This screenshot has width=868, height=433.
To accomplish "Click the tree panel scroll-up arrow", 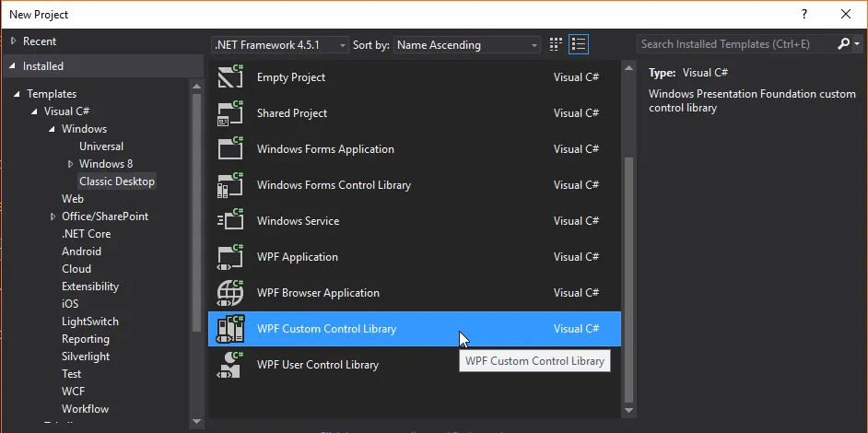I will (x=197, y=86).
